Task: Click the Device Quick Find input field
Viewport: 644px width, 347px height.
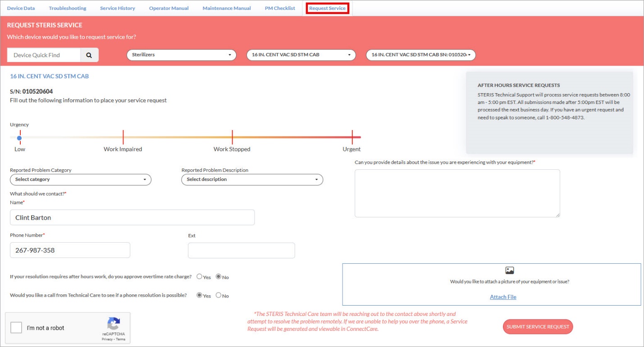Action: (44, 55)
